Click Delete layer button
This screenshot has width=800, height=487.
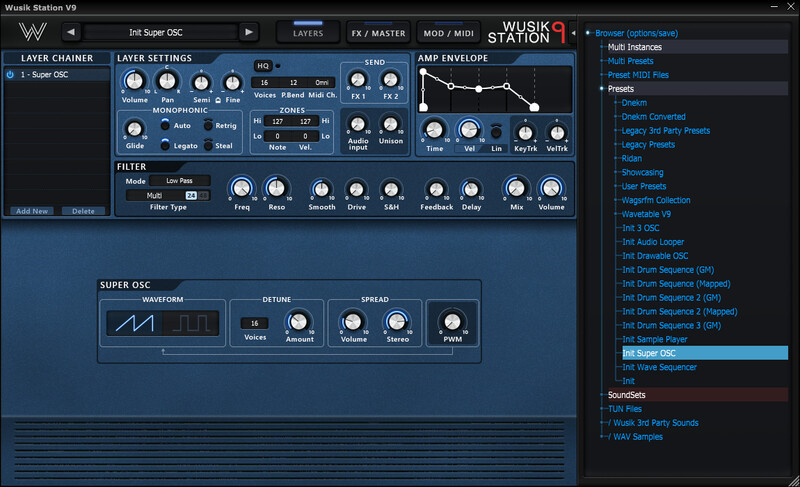click(x=83, y=211)
